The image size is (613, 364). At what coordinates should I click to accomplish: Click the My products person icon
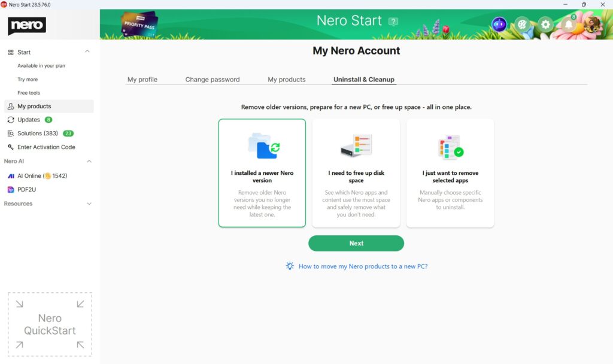tap(11, 107)
